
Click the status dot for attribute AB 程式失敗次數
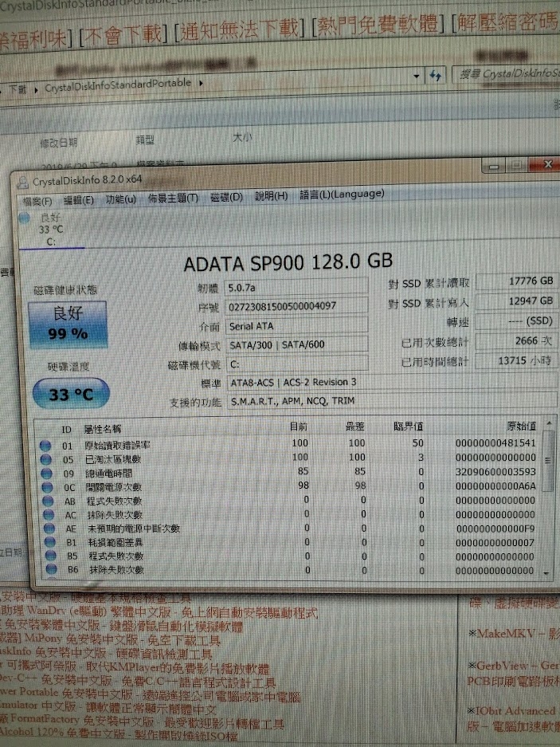(x=48, y=501)
